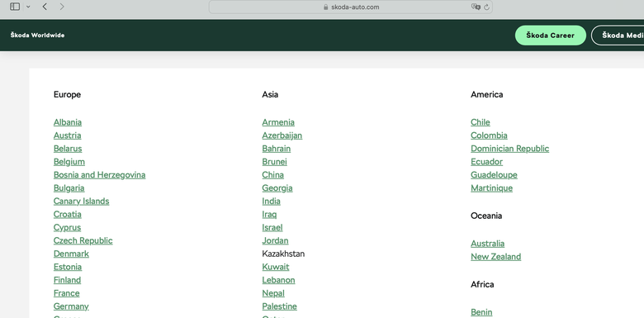Screen dimensions: 644x318
Task: Click the Africa section heading
Action: tap(482, 284)
